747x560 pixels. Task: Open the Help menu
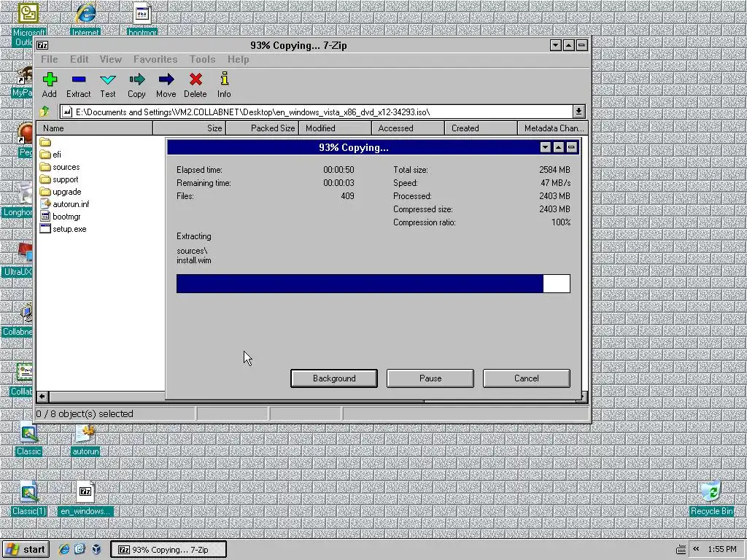pyautogui.click(x=239, y=59)
